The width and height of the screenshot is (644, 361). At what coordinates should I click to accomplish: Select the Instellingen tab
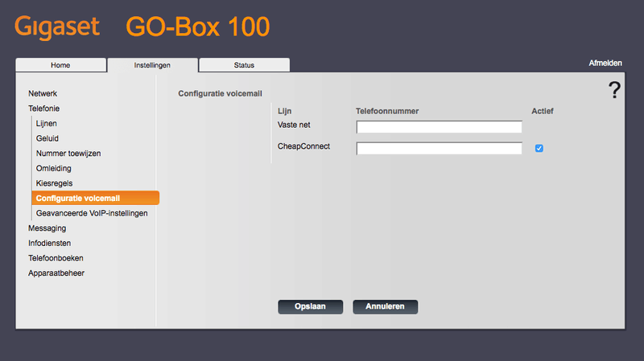coord(152,65)
